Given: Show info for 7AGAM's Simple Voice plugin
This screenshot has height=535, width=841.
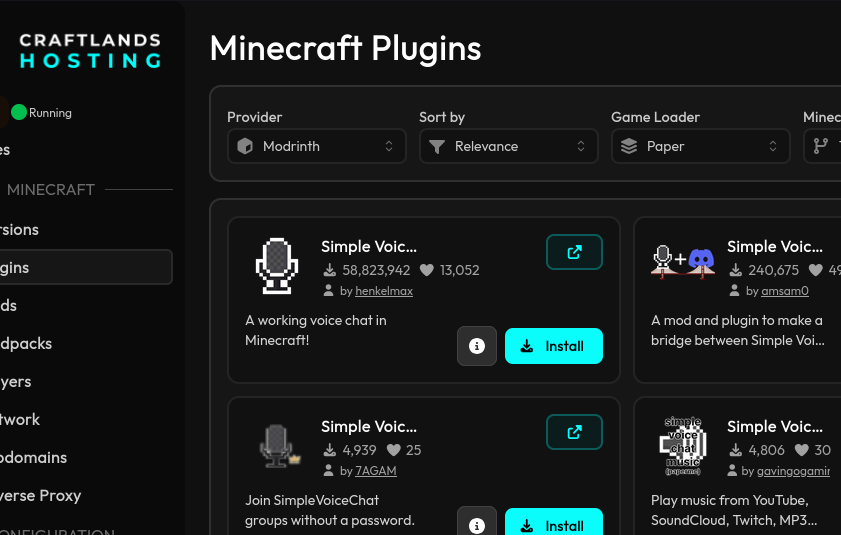Looking at the screenshot, I should [477, 521].
